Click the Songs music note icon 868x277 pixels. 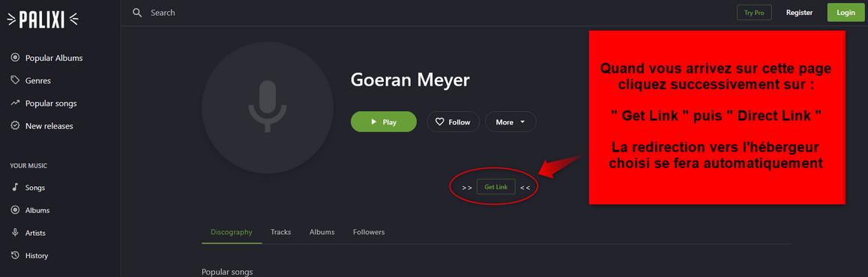pos(16,187)
